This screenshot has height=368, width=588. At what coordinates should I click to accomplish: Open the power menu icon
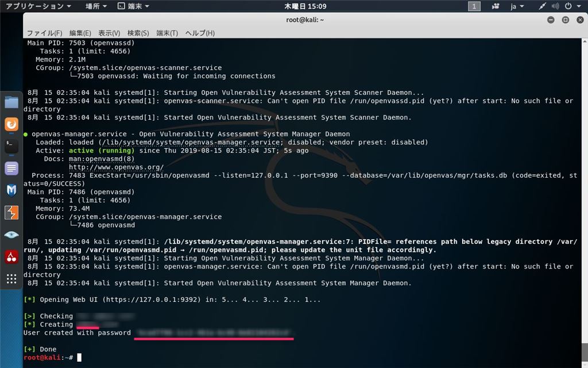(x=568, y=6)
